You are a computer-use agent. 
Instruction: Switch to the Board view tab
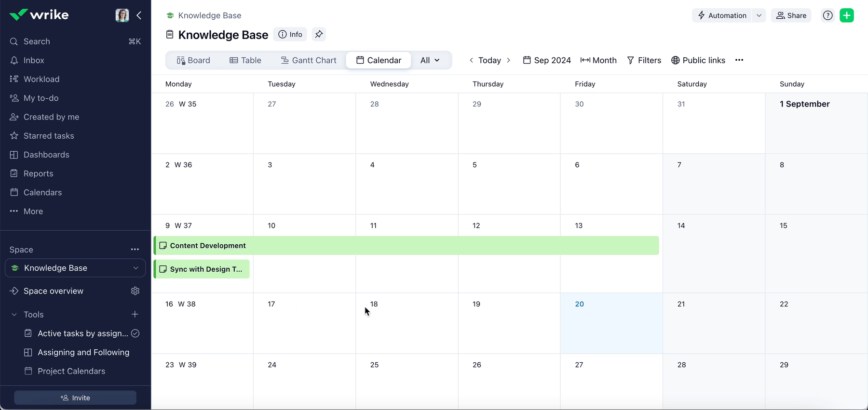click(193, 60)
